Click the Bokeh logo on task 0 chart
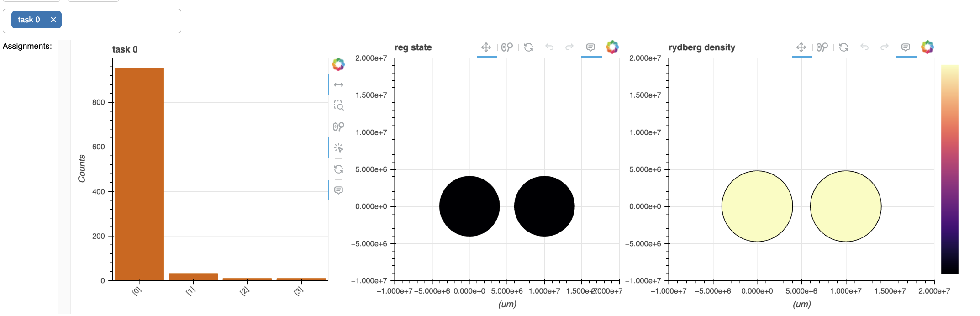This screenshot has height=316, width=980. tap(338, 64)
